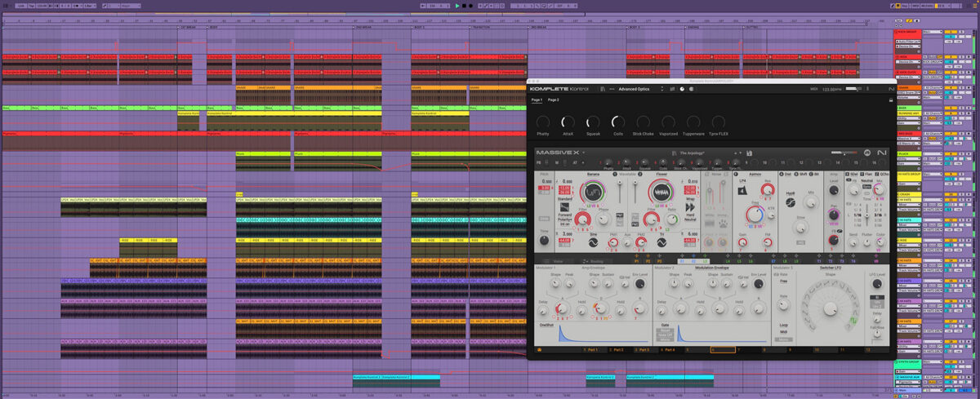This screenshot has width=980, height=399.
Task: Click the Massive X save preset icon
Action: tap(749, 153)
